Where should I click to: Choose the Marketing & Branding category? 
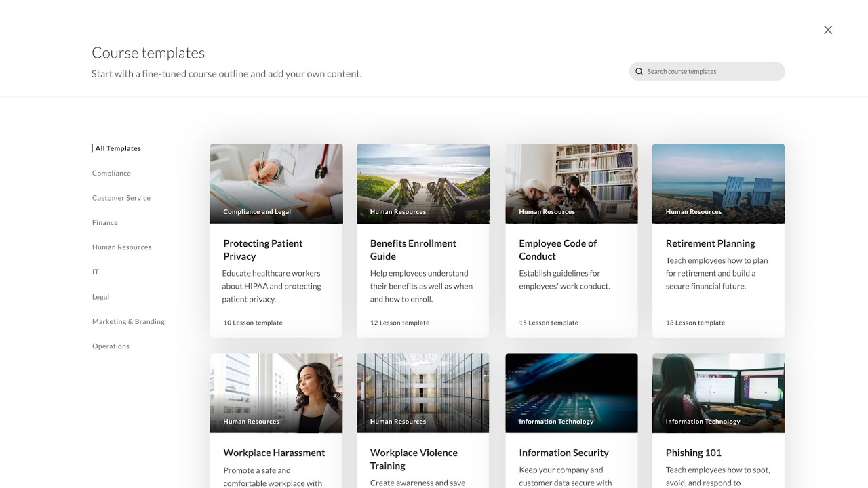[x=128, y=322]
